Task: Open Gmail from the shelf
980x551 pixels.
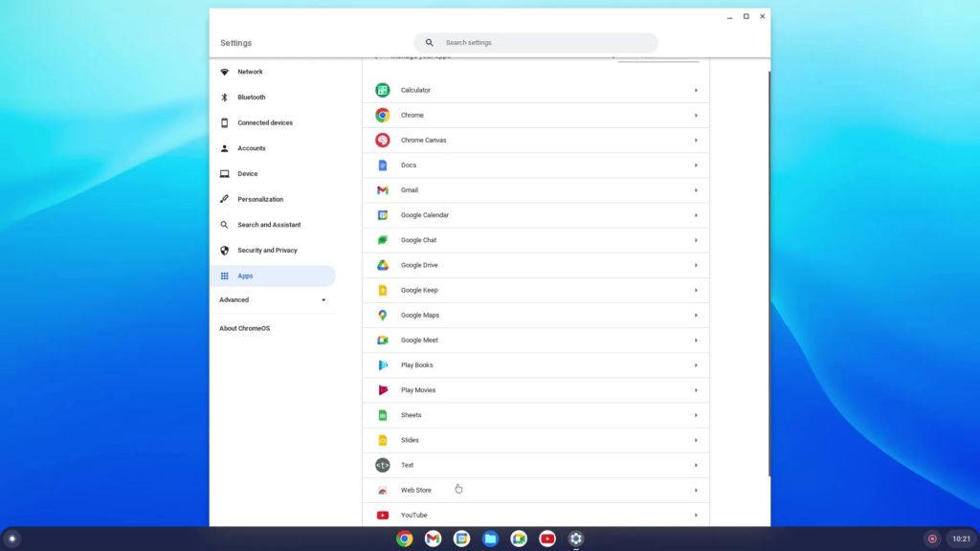Action: tap(434, 539)
